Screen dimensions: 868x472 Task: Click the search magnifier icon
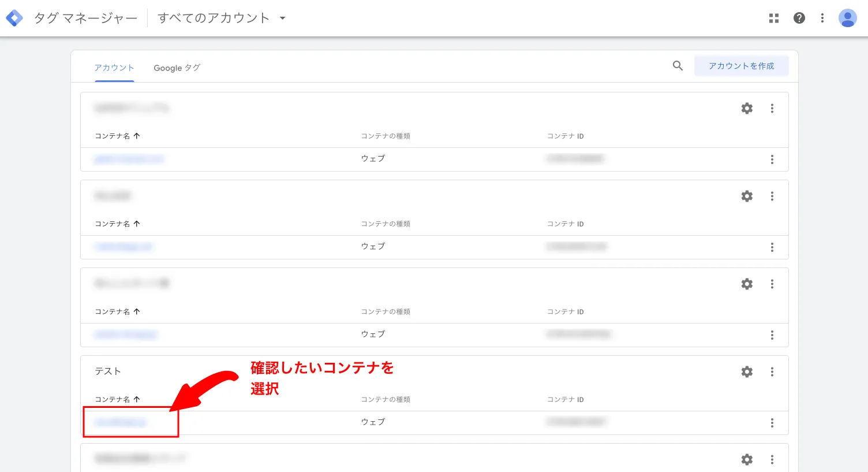point(678,66)
